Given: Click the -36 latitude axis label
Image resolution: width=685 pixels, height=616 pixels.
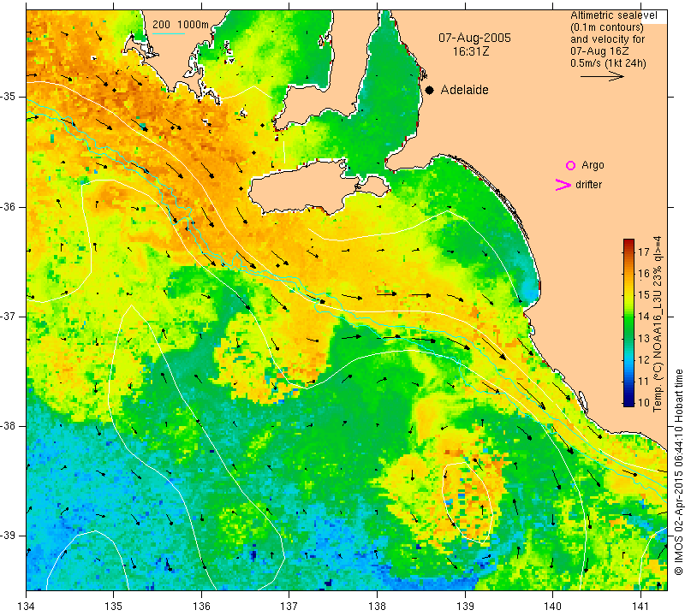Looking at the screenshot, I should point(9,207).
